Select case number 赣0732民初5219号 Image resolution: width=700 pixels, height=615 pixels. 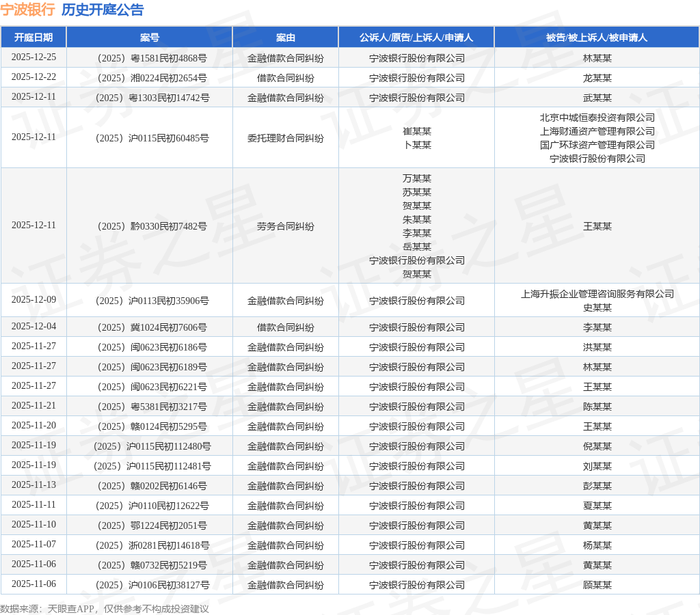point(152,565)
